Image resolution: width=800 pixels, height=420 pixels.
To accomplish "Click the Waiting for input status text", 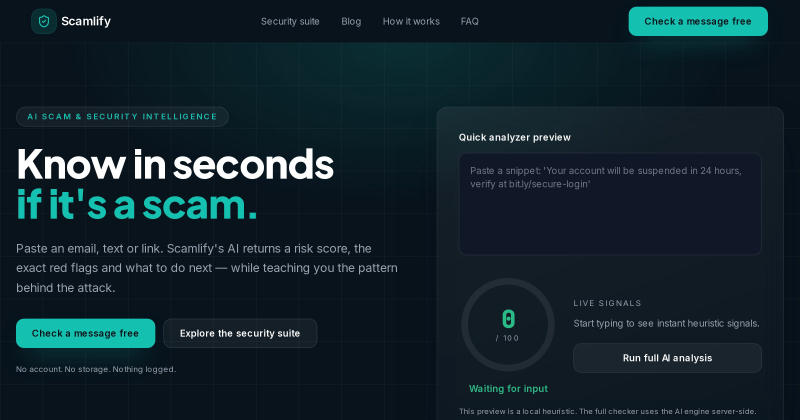I will pyautogui.click(x=508, y=388).
